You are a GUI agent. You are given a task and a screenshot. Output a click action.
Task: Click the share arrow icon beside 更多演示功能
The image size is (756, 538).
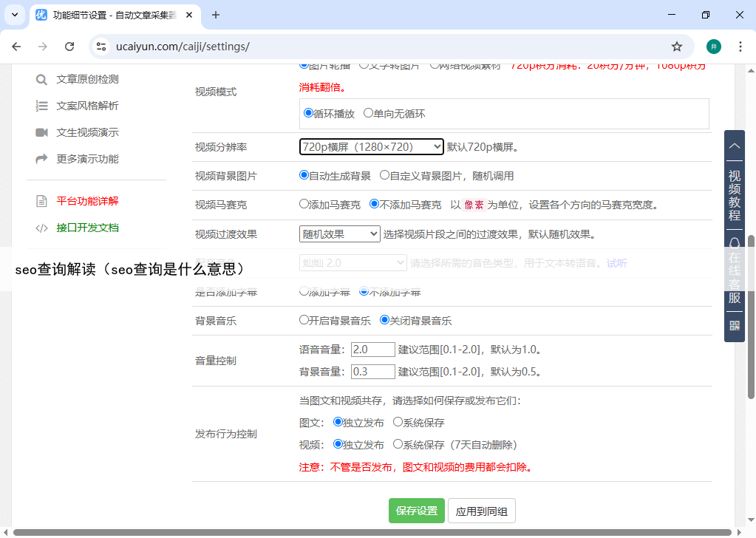point(41,159)
